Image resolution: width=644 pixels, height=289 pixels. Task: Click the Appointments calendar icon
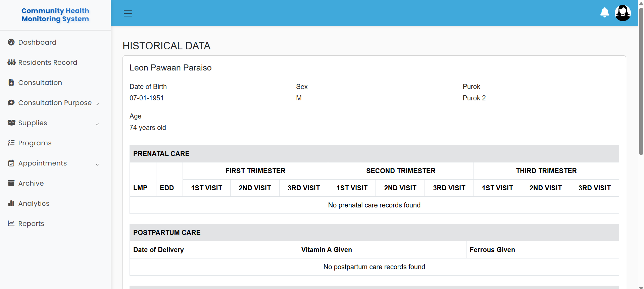tap(11, 163)
